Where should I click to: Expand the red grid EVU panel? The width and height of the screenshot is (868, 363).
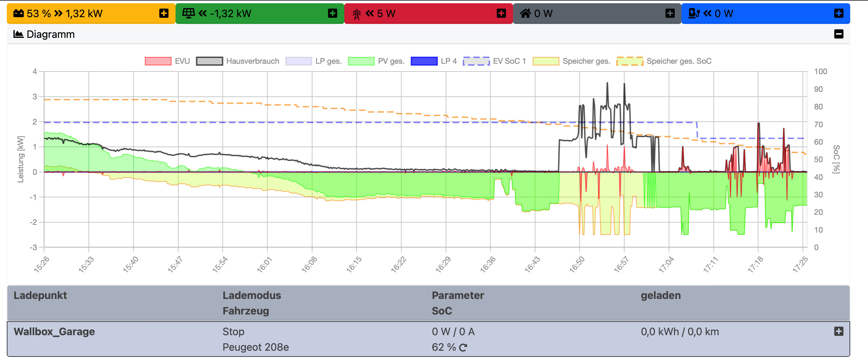501,14
